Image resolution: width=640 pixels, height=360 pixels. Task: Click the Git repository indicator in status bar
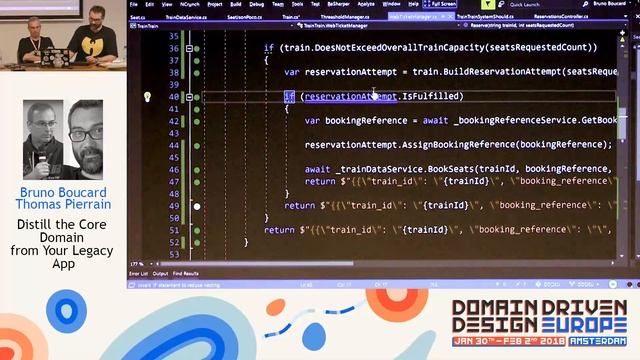pos(548,284)
